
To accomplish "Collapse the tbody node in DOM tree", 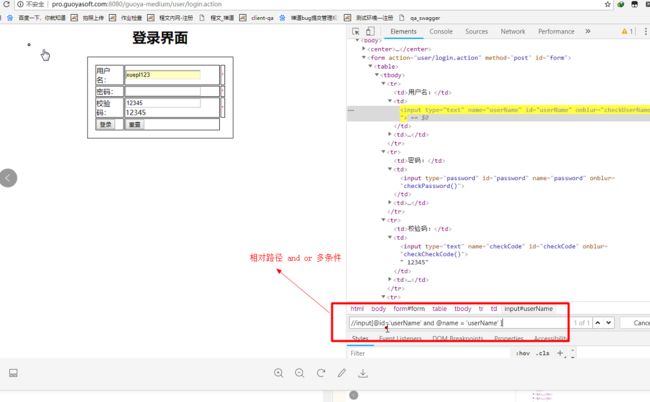I will [x=377, y=75].
